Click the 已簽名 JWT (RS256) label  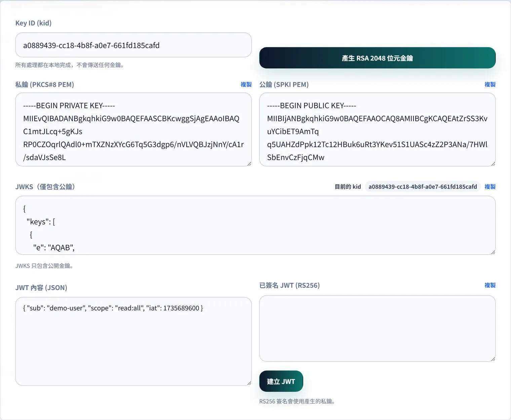(x=289, y=285)
